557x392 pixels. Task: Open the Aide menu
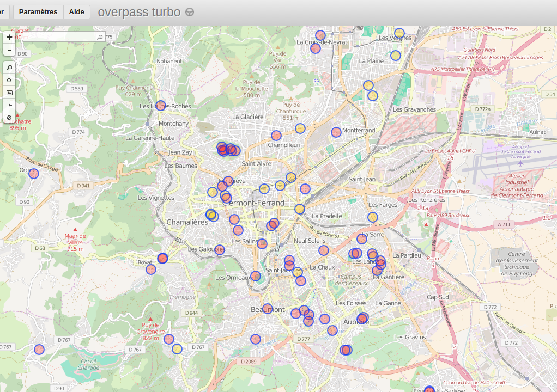pyautogui.click(x=76, y=12)
